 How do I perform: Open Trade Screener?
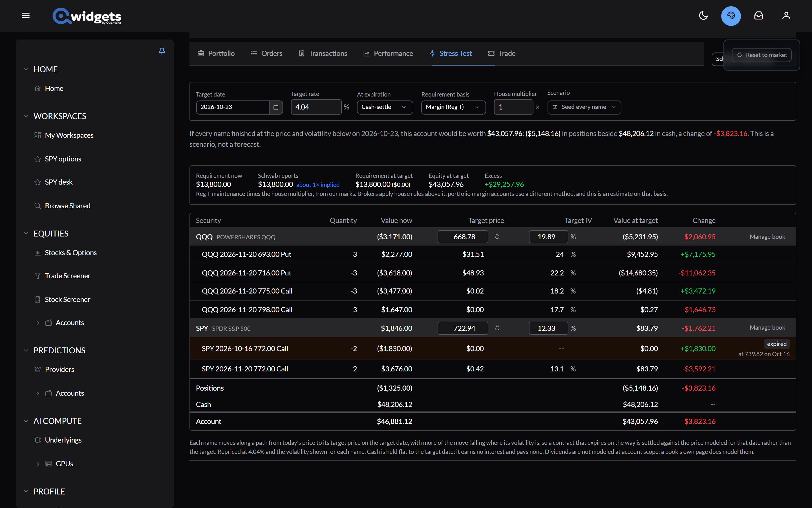tap(67, 276)
